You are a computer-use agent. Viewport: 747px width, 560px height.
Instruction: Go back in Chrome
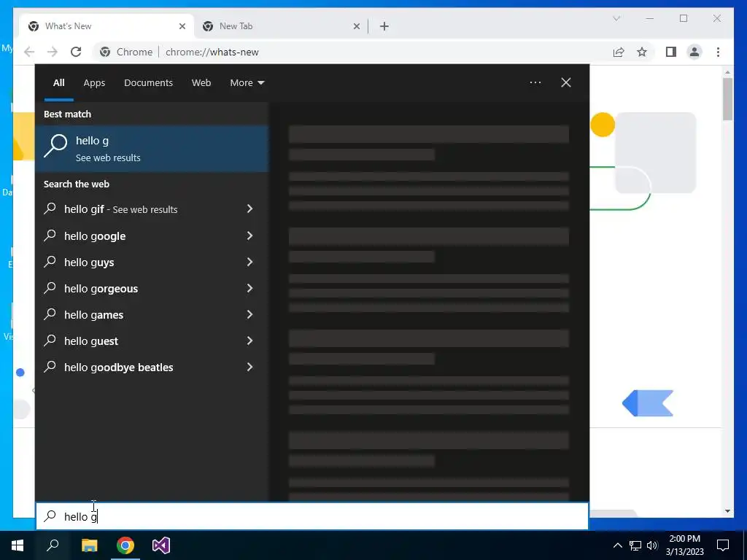coord(29,52)
